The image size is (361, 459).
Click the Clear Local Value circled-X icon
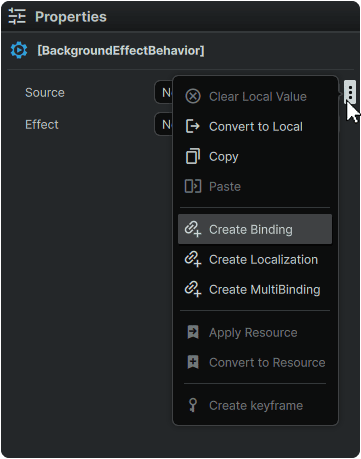pyautogui.click(x=193, y=97)
